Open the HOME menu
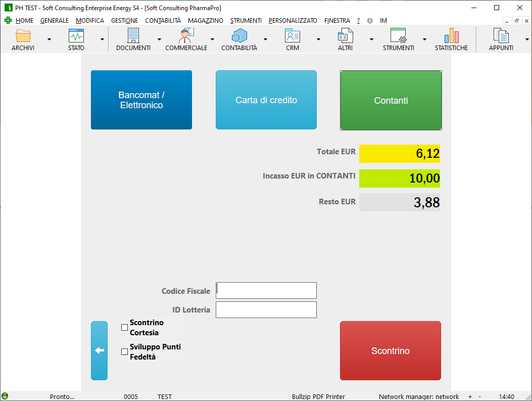 [x=24, y=21]
